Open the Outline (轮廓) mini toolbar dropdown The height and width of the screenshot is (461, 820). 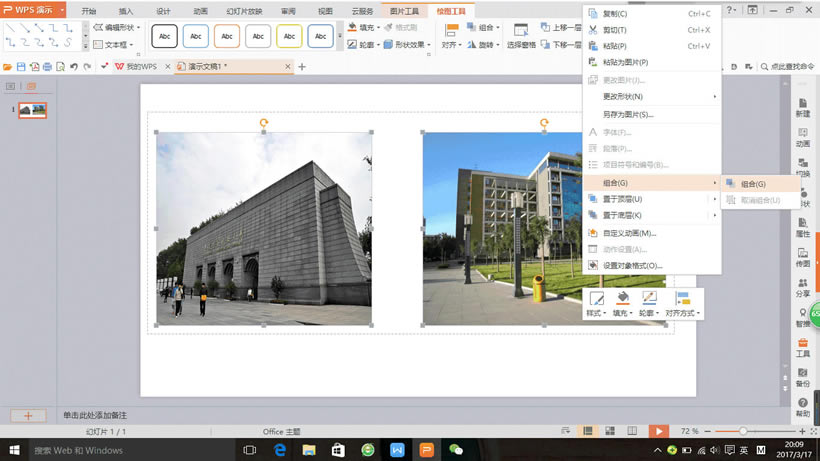pyautogui.click(x=649, y=304)
